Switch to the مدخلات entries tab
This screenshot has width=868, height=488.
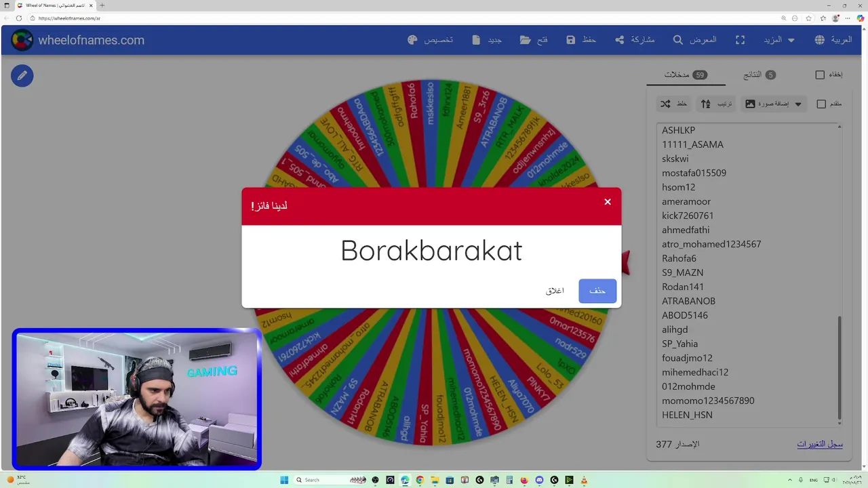click(x=686, y=75)
